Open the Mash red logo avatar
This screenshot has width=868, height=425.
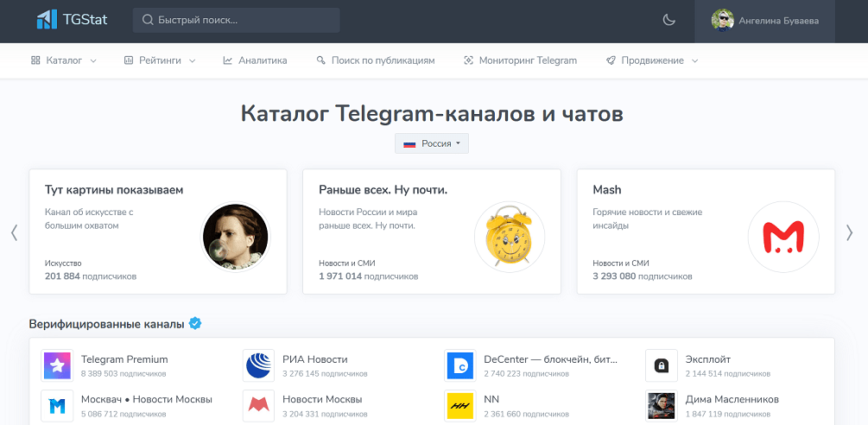[783, 237]
